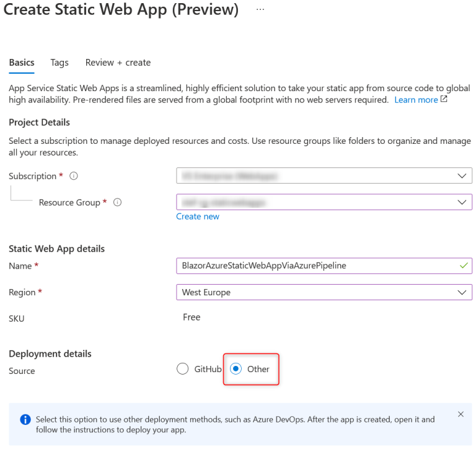This screenshot has height=449, width=476.
Task: Click the Project Details heading
Action: click(x=39, y=122)
